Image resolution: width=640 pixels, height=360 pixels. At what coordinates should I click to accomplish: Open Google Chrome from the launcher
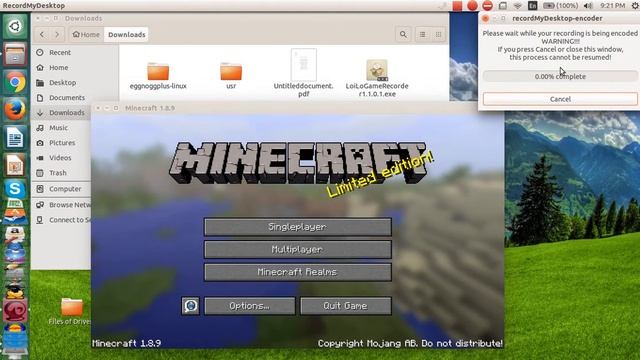15,82
